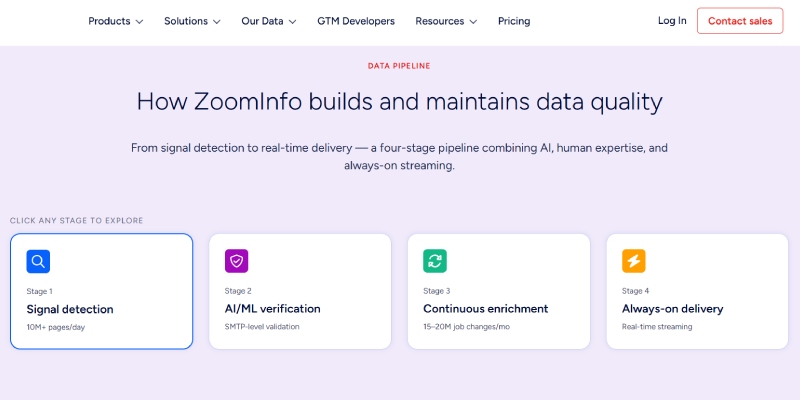Select the Signal detection stage title
The image size is (800, 400).
tap(70, 309)
